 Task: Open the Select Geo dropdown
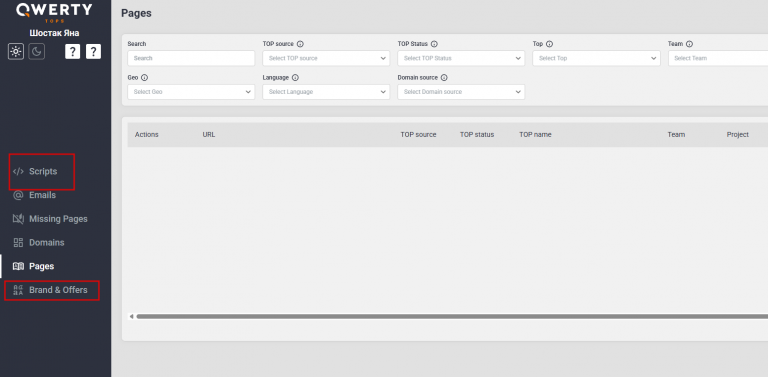(x=191, y=92)
